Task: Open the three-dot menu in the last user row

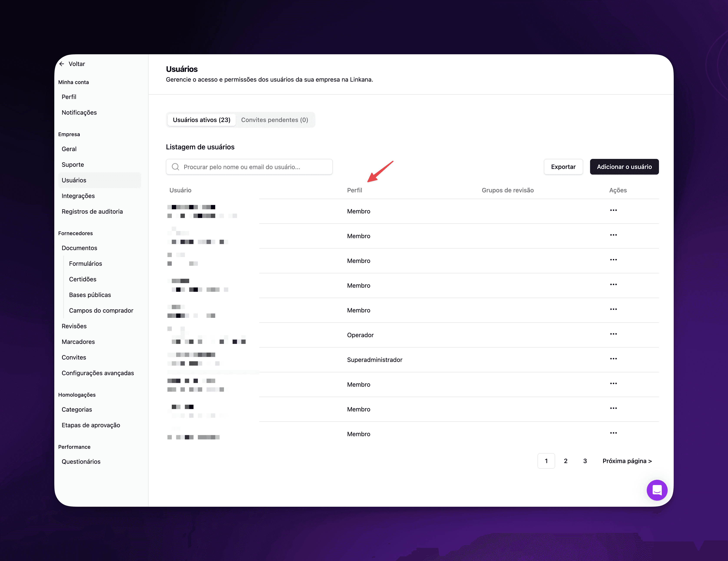Action: 613,433
